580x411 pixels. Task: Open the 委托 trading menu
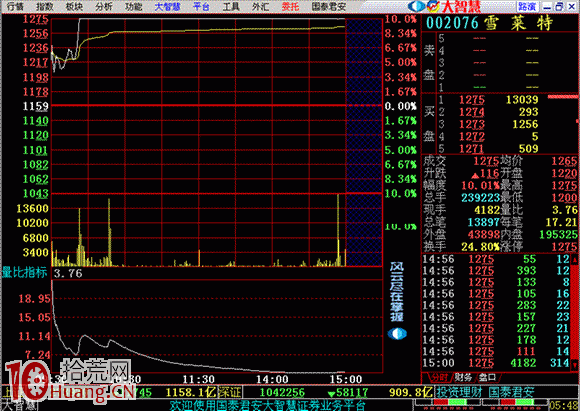tap(290, 6)
